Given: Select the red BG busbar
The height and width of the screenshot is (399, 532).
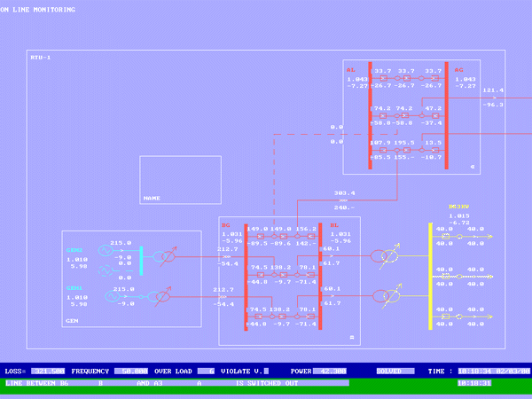Looking at the screenshot, I should tap(246, 277).
